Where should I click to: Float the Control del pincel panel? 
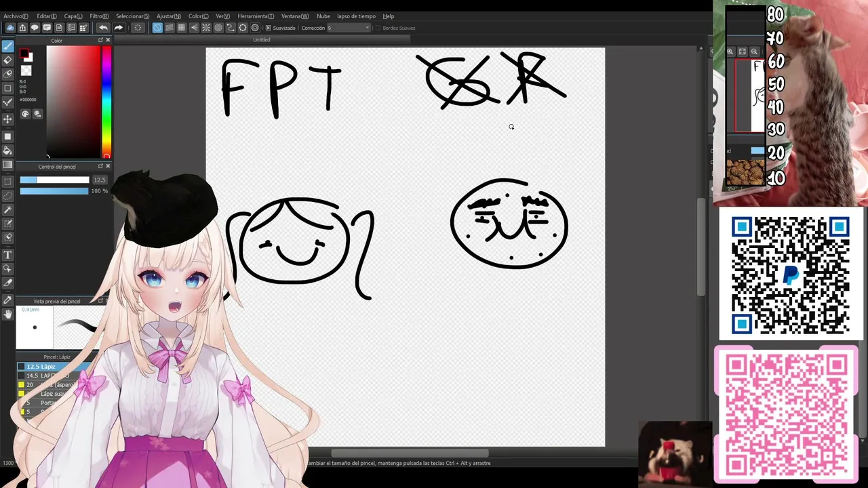tap(100, 166)
